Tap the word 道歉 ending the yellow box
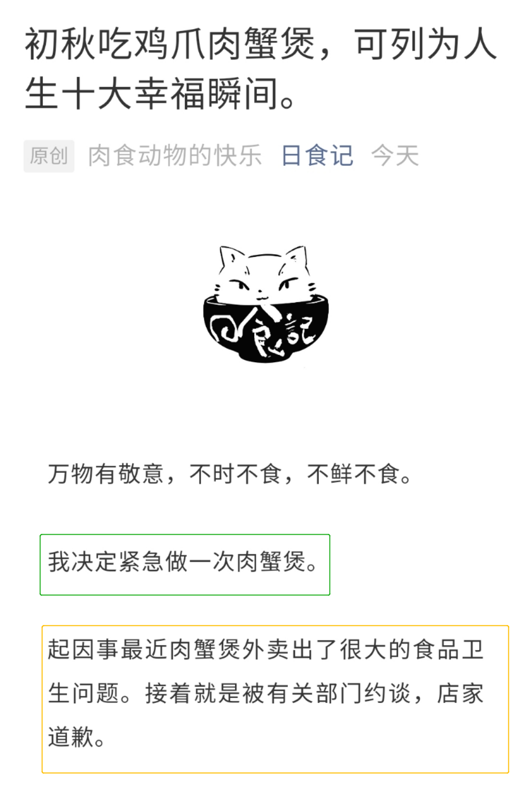The image size is (532, 788). click(70, 737)
